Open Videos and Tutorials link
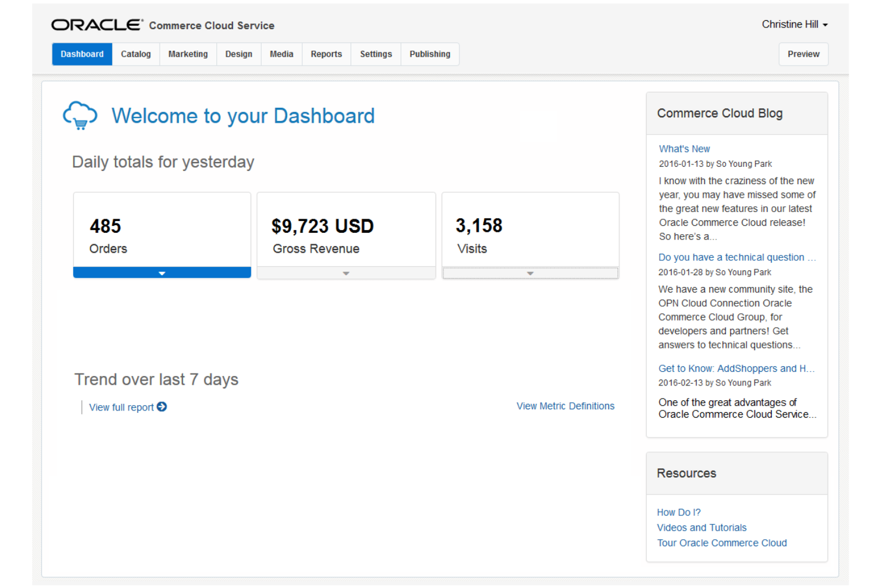 click(701, 528)
